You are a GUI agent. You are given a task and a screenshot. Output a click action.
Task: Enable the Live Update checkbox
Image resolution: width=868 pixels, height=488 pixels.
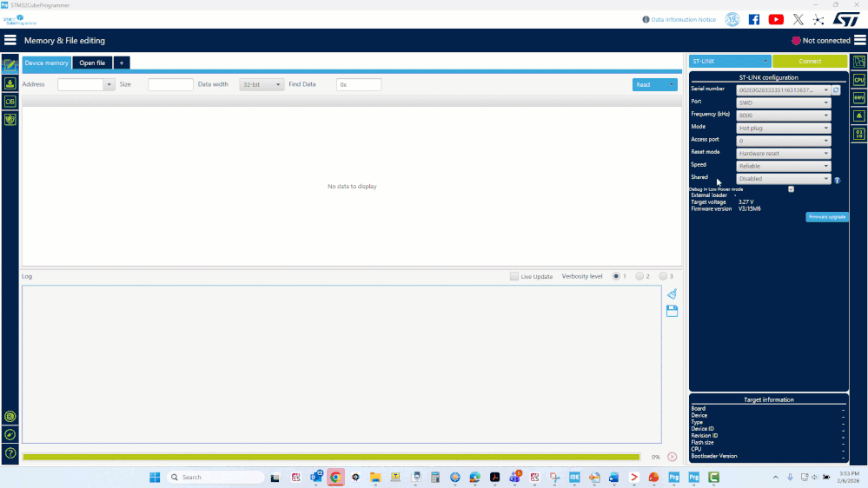pos(514,276)
